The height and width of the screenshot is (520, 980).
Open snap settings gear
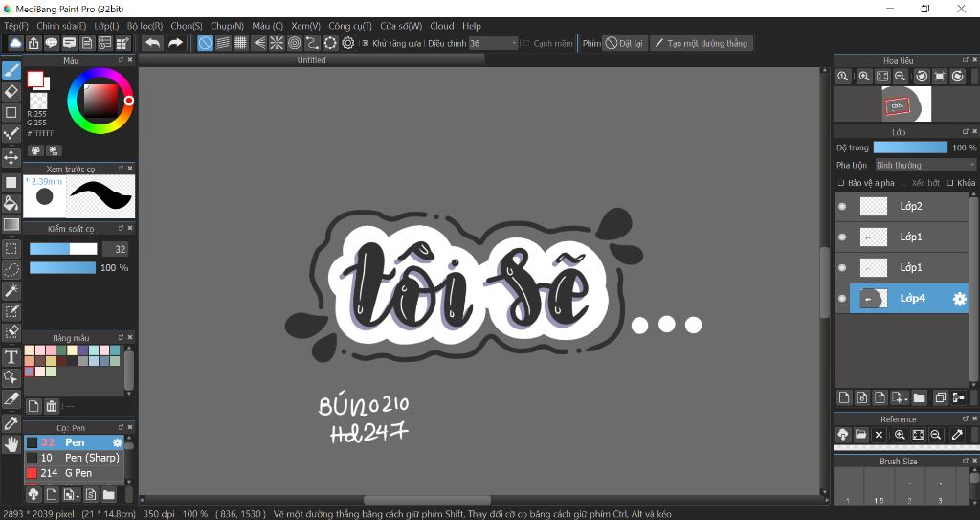348,43
